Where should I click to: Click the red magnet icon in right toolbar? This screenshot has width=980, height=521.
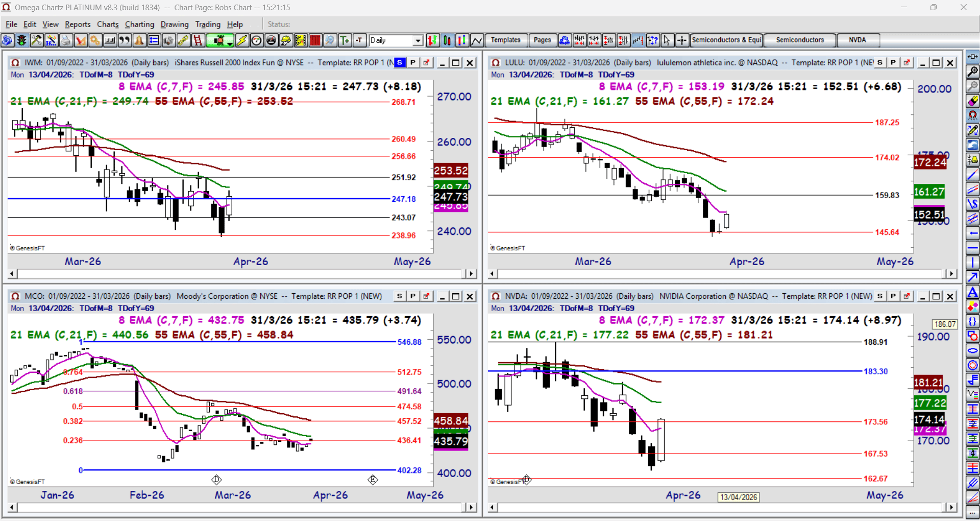[973, 115]
